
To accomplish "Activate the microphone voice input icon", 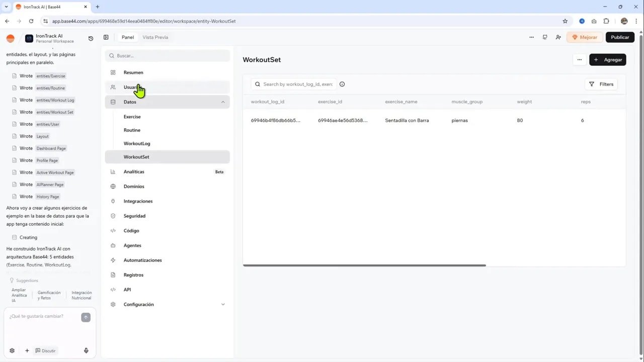I will tap(86, 350).
